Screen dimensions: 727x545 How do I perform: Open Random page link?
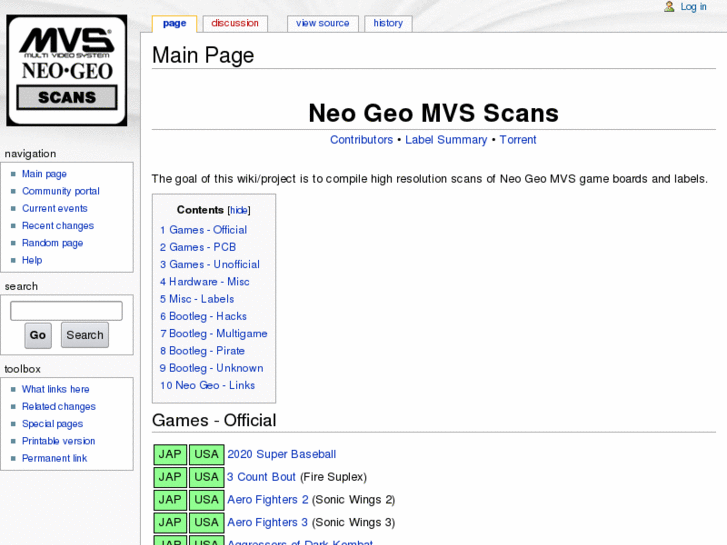click(x=52, y=243)
